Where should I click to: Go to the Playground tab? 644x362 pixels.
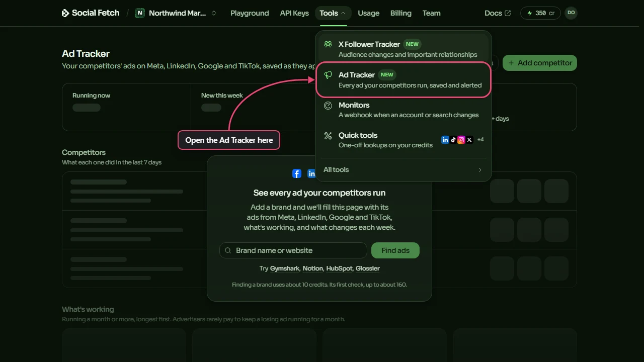250,13
